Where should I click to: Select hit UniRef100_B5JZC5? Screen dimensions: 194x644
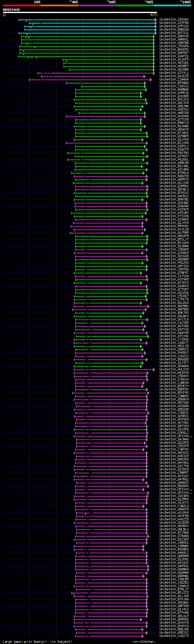pos(174,593)
